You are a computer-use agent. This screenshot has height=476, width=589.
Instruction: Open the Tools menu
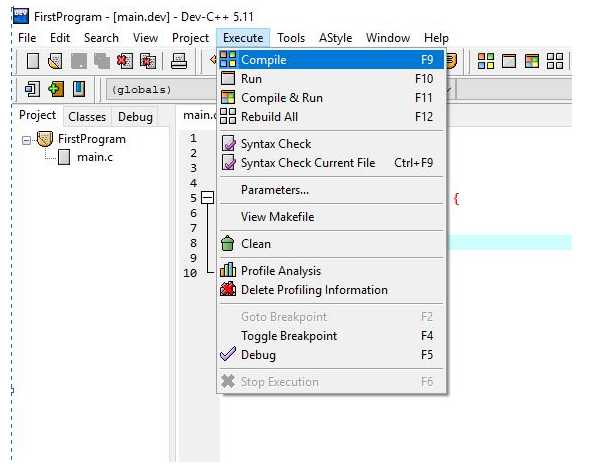point(291,38)
